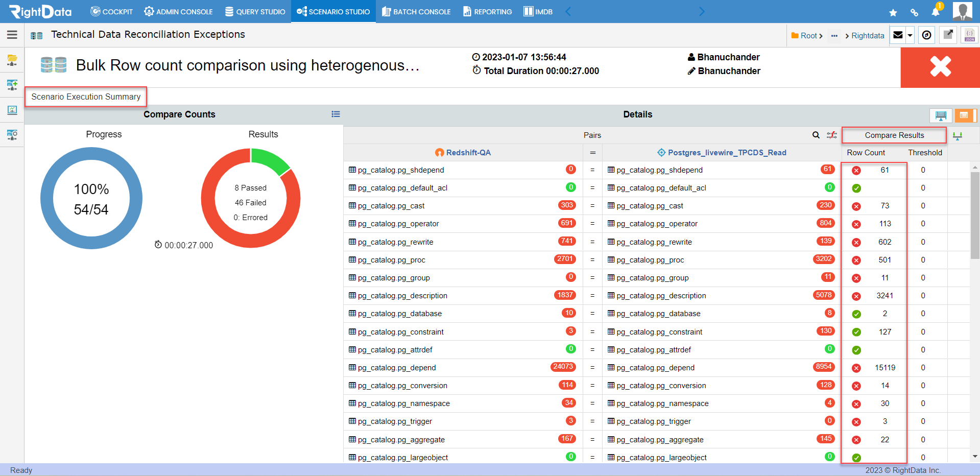980x476 pixels.
Task: Open the hamburger menu icon
Action: pos(12,35)
